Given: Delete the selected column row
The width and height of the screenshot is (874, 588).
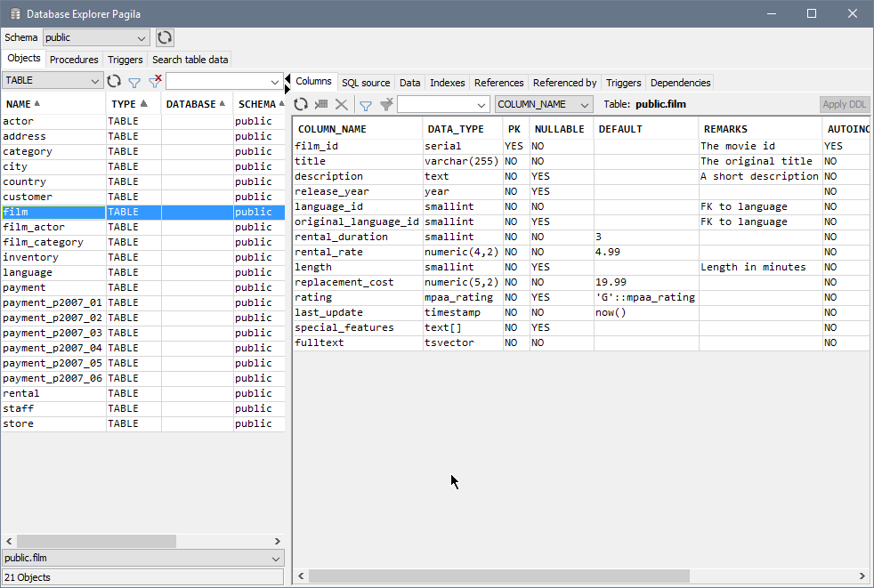Looking at the screenshot, I should point(342,104).
